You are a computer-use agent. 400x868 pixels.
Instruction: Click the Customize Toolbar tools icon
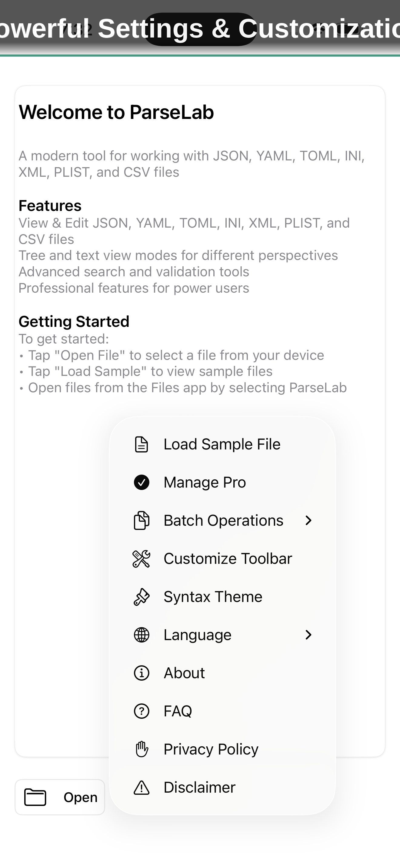pos(141,558)
